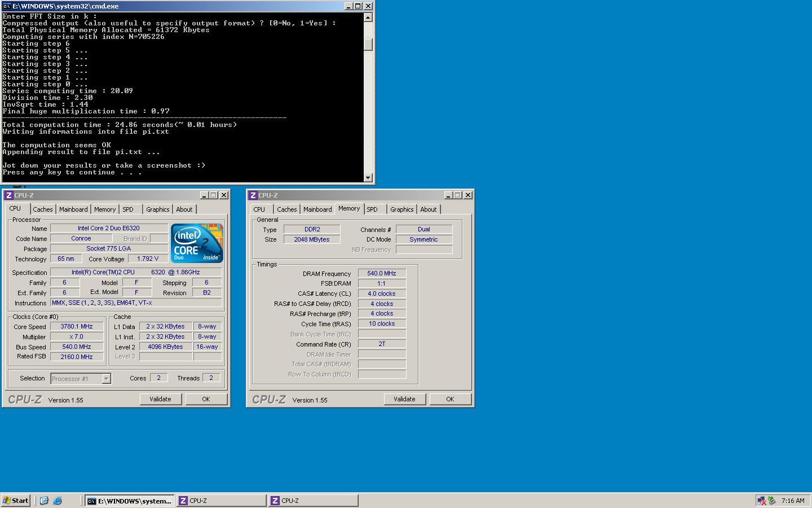Minimize the CPU-Z window showing the Memory tab
The width and height of the screenshot is (812, 508).
(x=448, y=195)
